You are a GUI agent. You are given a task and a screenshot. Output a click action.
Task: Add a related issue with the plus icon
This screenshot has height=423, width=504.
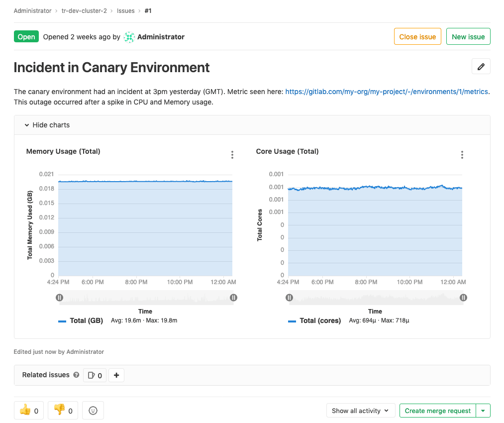(116, 375)
